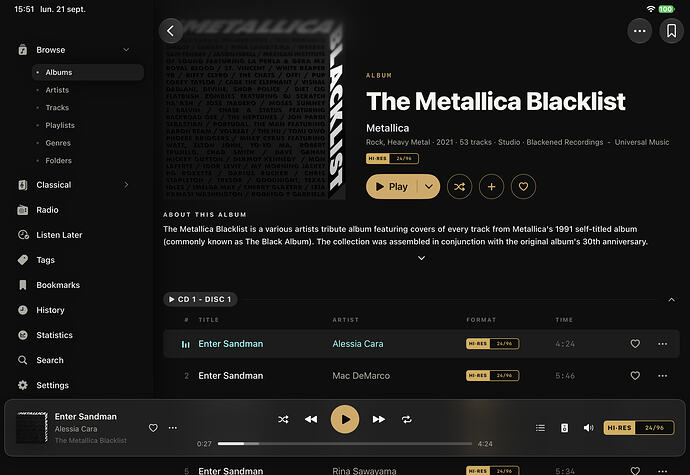Play CD 1 - DISC 1
Image resolution: width=690 pixels, height=475 pixels.
(200, 299)
